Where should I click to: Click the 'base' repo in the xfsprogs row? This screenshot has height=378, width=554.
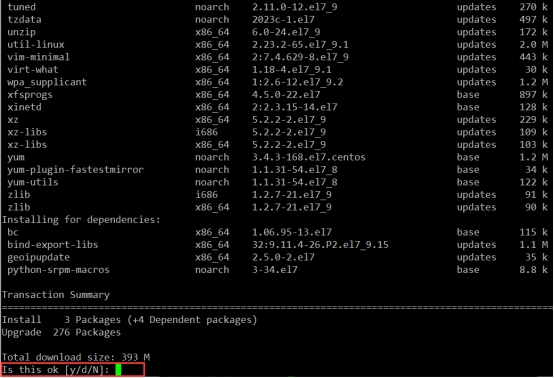tap(468, 95)
